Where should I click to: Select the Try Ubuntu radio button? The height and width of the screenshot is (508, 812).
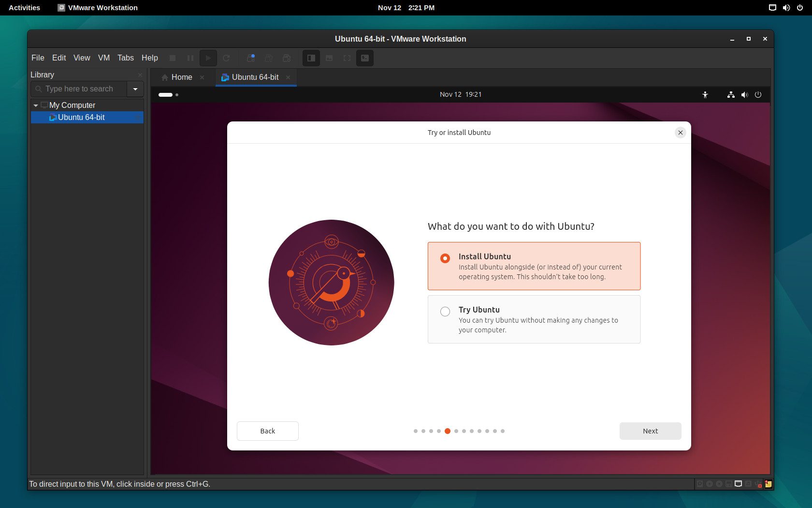click(x=445, y=312)
